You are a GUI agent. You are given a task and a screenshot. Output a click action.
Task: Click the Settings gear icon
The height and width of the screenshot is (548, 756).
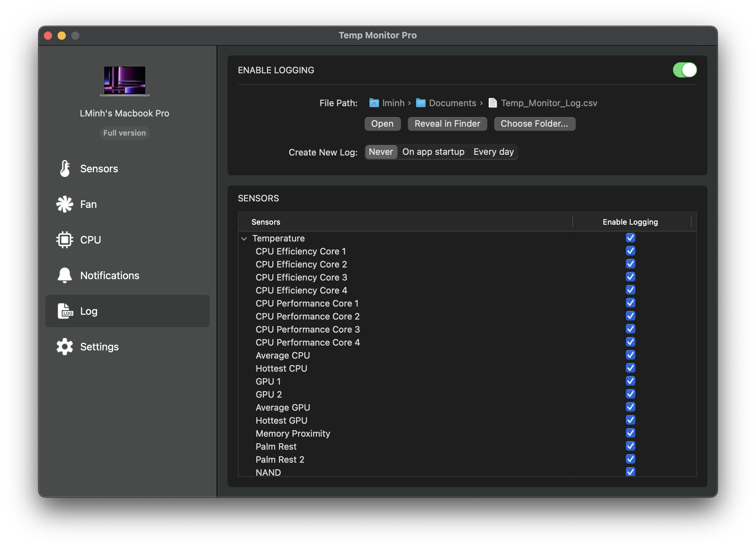click(65, 347)
